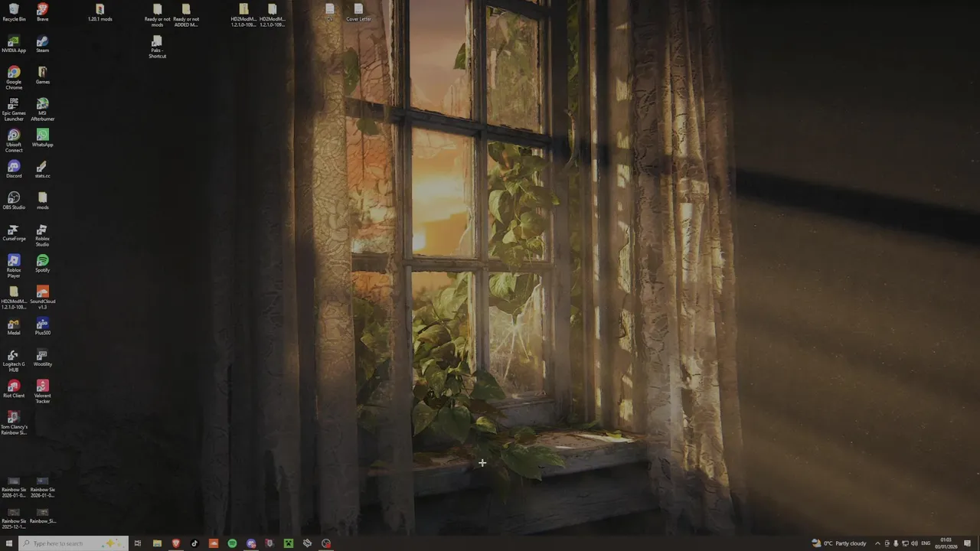Select the Plus500 desktop shortcut
Image resolution: width=980 pixels, height=551 pixels.
[x=42, y=326]
